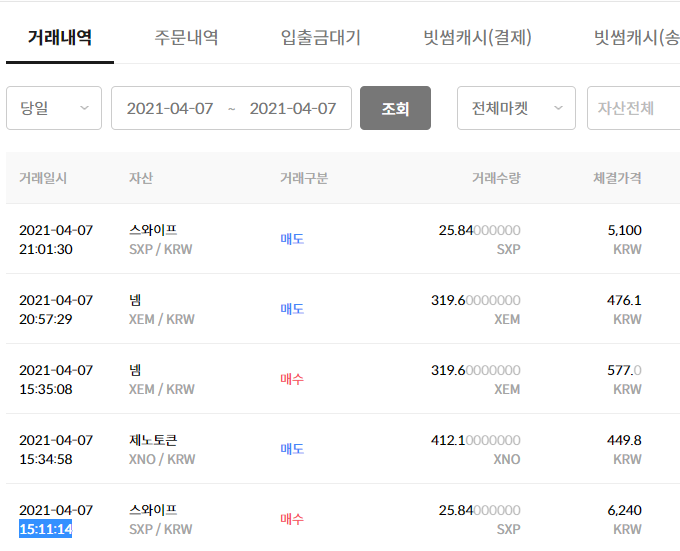This screenshot has height=551, width=680.
Task: Click the 제노토큰 asset name
Action: tap(153, 440)
